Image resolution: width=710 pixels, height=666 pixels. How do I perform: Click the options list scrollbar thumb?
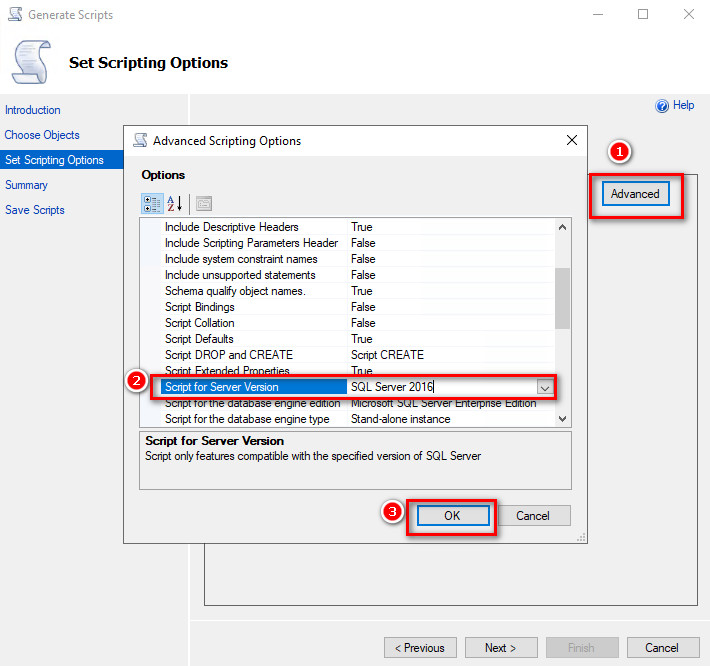pyautogui.click(x=562, y=298)
